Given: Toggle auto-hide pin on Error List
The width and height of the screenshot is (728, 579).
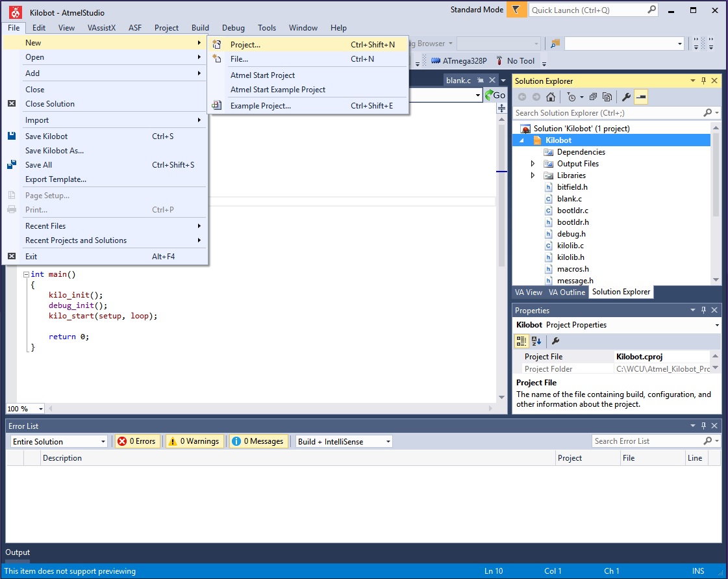Looking at the screenshot, I should coord(703,426).
